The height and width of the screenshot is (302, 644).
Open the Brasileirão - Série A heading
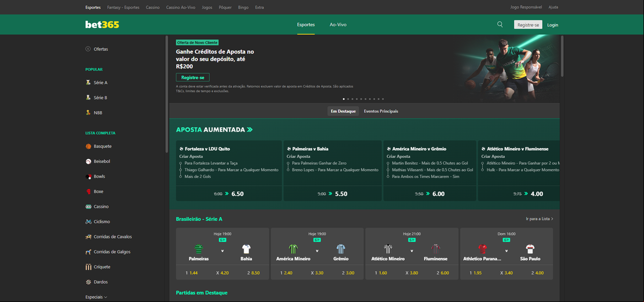click(x=199, y=219)
